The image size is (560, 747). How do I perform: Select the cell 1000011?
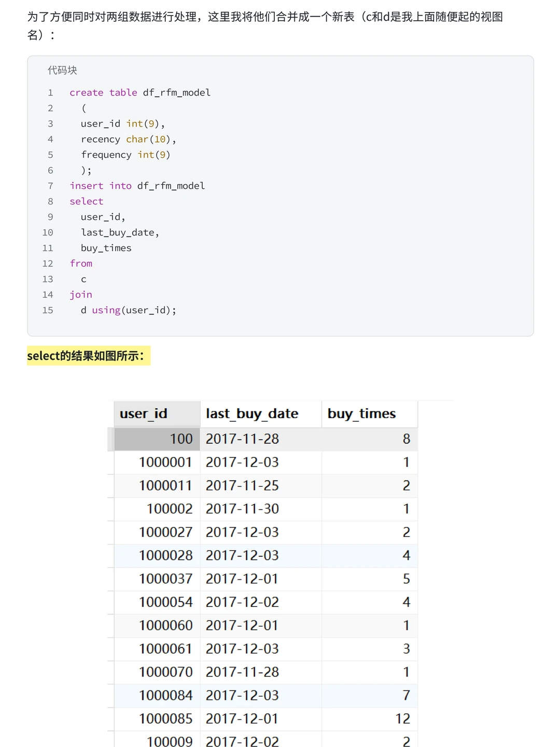point(157,486)
